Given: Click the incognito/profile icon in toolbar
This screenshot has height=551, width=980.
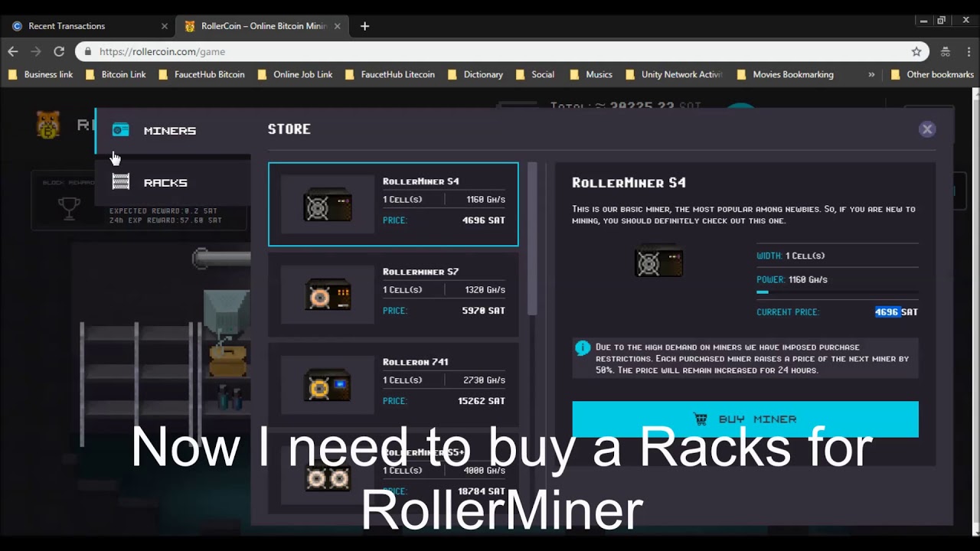Looking at the screenshot, I should point(946,51).
